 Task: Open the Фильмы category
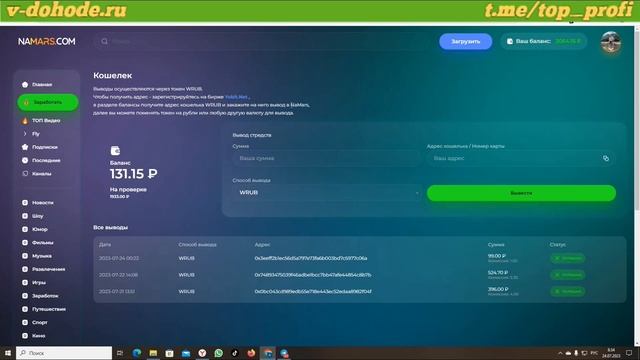point(38,242)
